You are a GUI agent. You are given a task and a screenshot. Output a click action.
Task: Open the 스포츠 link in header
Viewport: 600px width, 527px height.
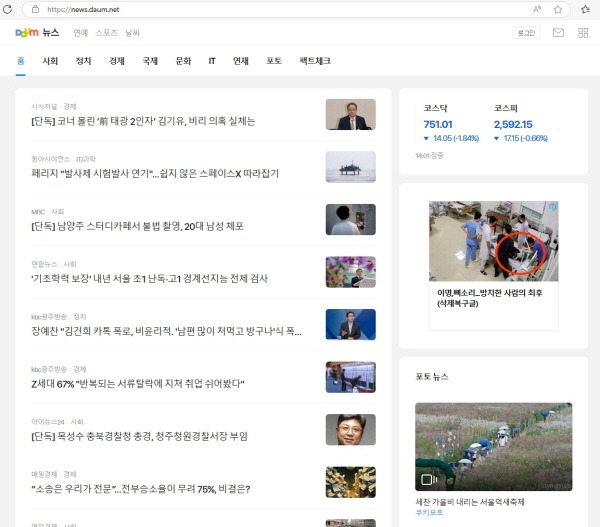(x=106, y=33)
